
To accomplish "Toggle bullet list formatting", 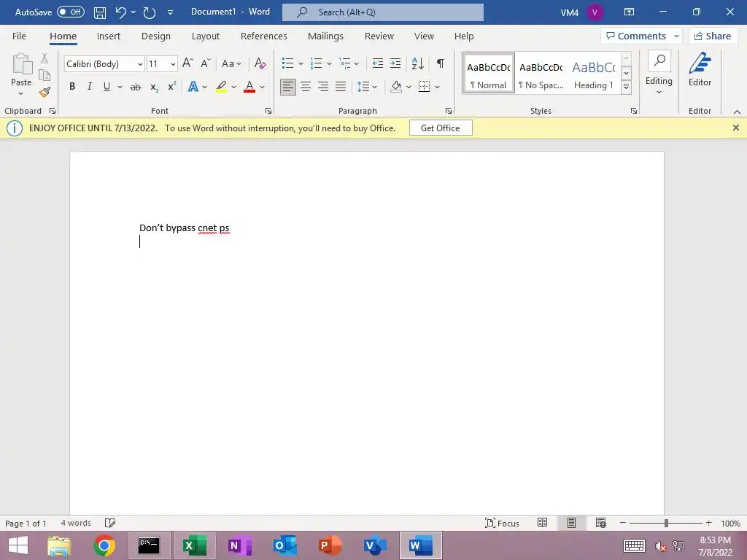I will click(x=287, y=63).
